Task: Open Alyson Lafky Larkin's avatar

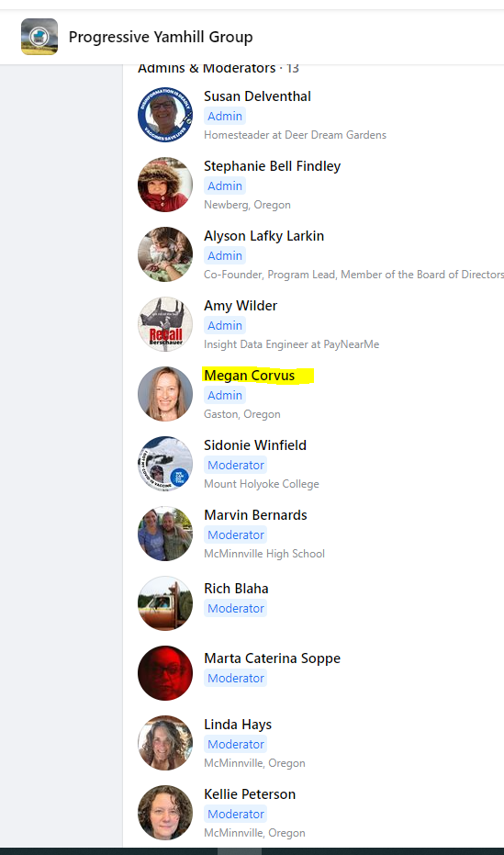Action: (165, 254)
